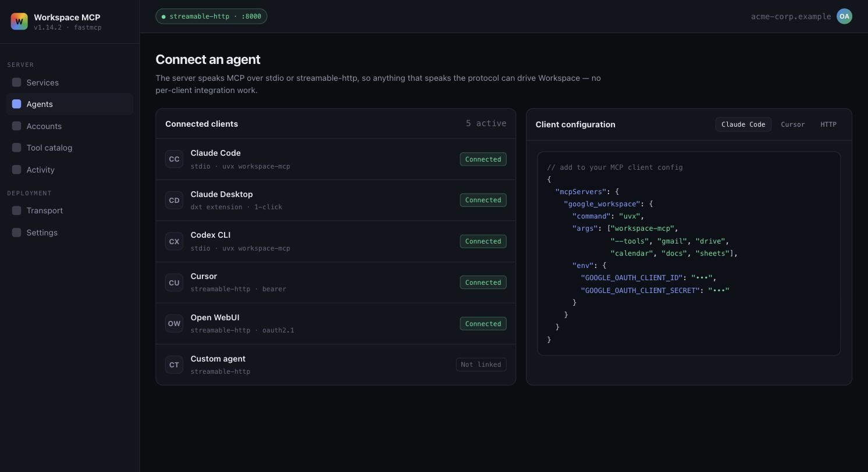Screen dimensions: 868x472
Task: Select the Open WebUI client name
Action: click(215, 317)
